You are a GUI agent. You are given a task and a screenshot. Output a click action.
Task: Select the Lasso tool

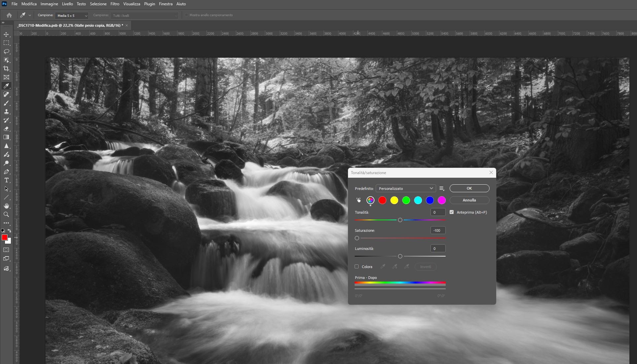(x=6, y=51)
